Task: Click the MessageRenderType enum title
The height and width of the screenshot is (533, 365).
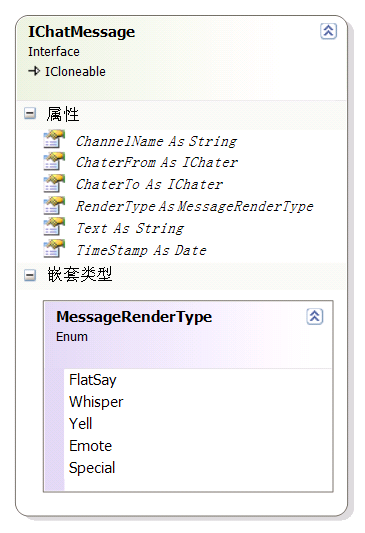Action: (x=134, y=317)
